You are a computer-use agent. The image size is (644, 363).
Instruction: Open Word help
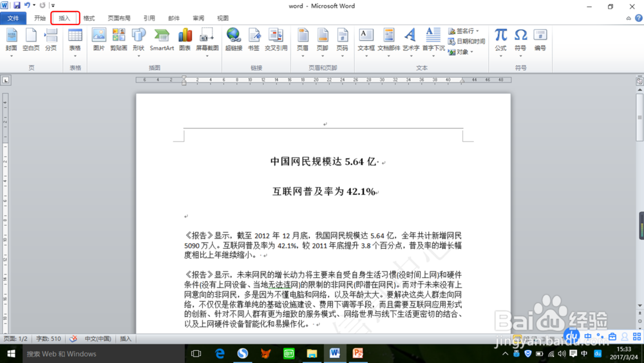[638, 18]
